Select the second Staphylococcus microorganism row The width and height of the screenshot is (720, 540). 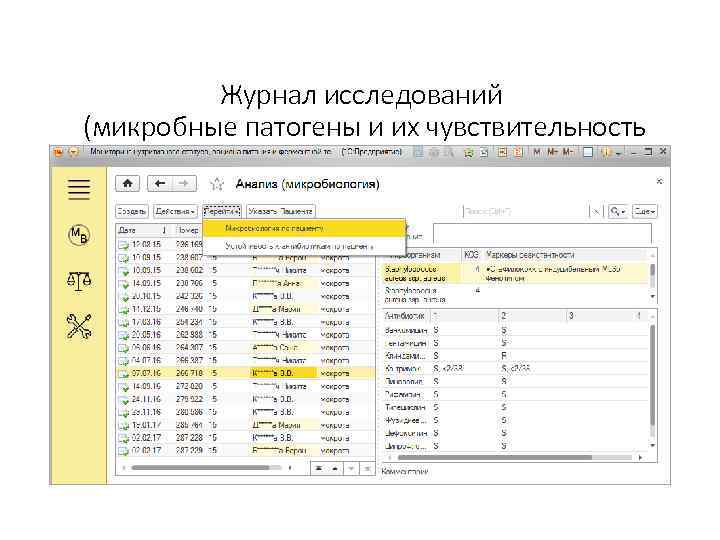[516, 295]
